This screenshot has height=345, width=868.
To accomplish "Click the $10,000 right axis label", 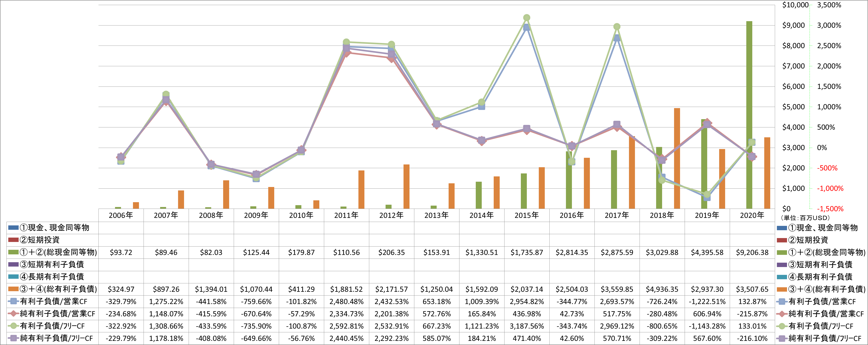I will click(x=795, y=5).
